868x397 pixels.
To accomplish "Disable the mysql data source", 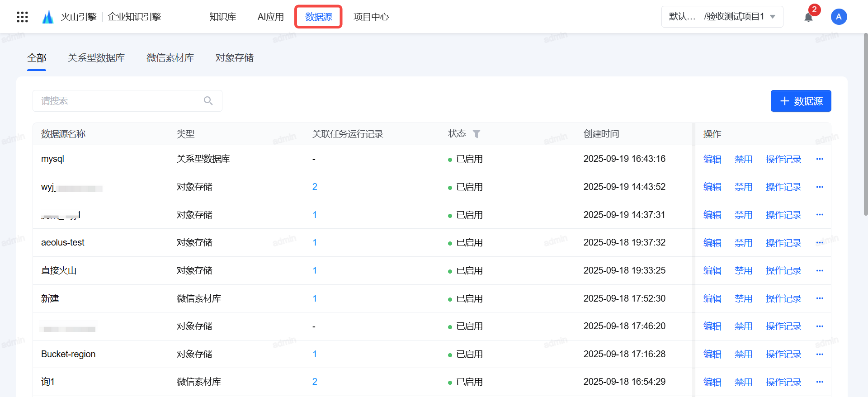I will [x=743, y=159].
